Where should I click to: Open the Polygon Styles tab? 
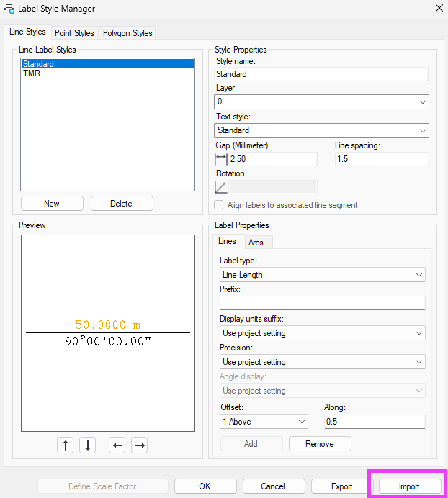(127, 33)
